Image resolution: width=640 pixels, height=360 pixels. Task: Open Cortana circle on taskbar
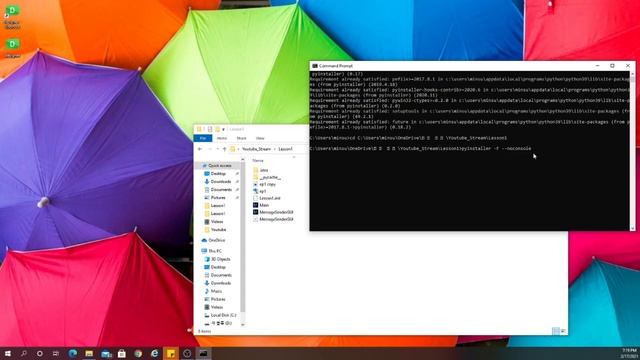(40, 353)
